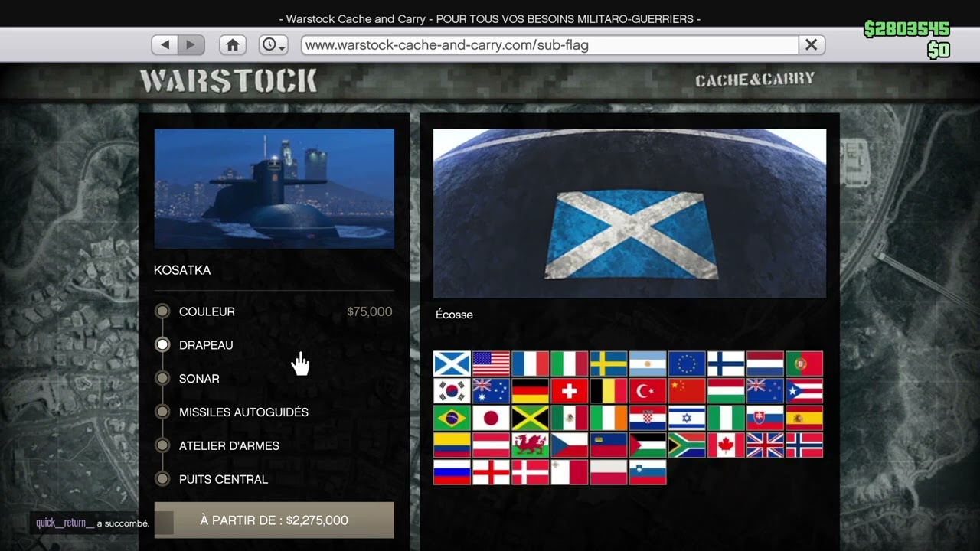Go forward with the browser forward arrow
Screen dimensions: 980x551
click(191, 45)
